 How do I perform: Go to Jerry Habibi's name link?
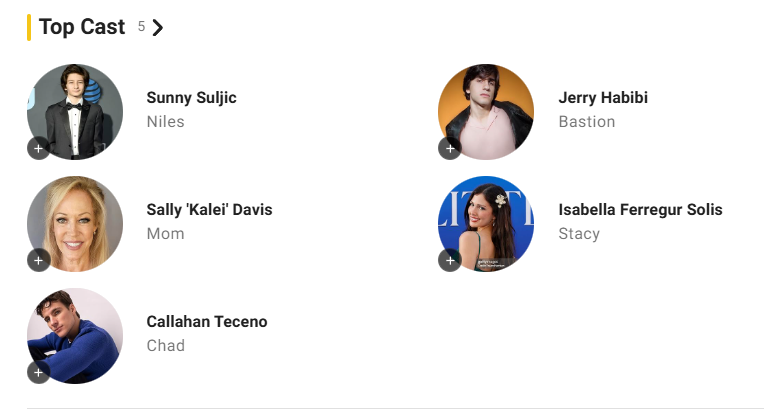[x=603, y=97]
